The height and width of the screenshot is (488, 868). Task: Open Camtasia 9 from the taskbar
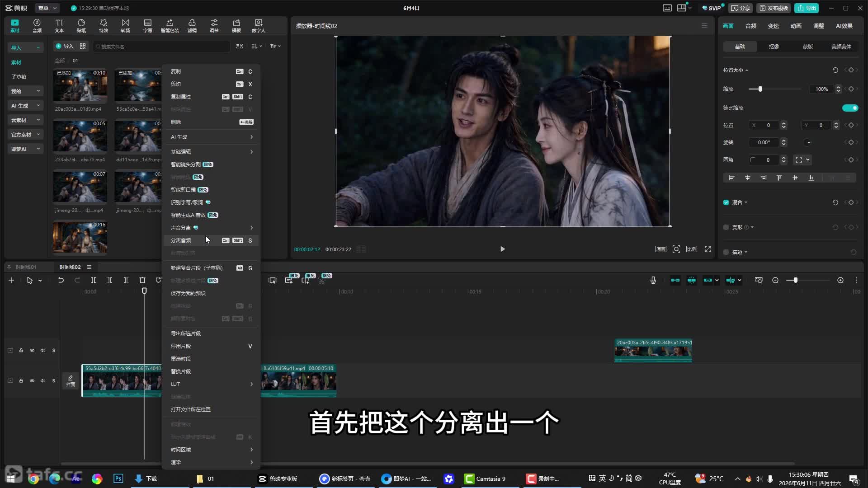[486, 479]
